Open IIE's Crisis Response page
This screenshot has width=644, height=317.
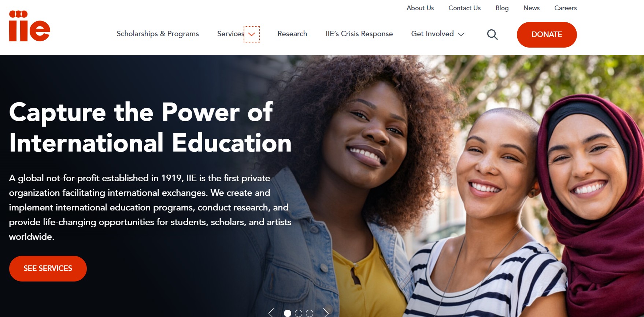coord(359,34)
